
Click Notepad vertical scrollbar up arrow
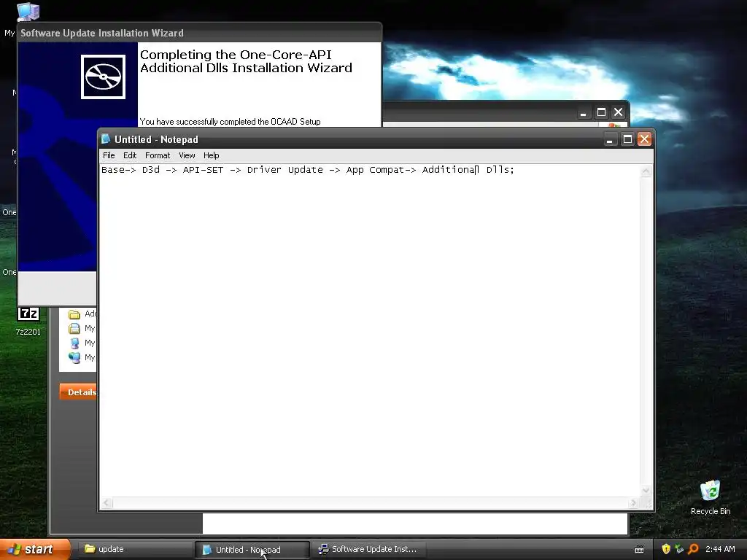pyautogui.click(x=646, y=171)
